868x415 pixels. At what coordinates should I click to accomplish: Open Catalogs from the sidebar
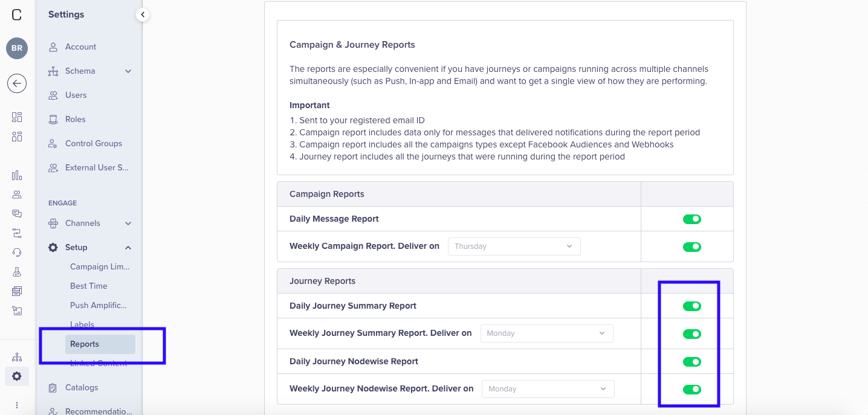click(82, 387)
